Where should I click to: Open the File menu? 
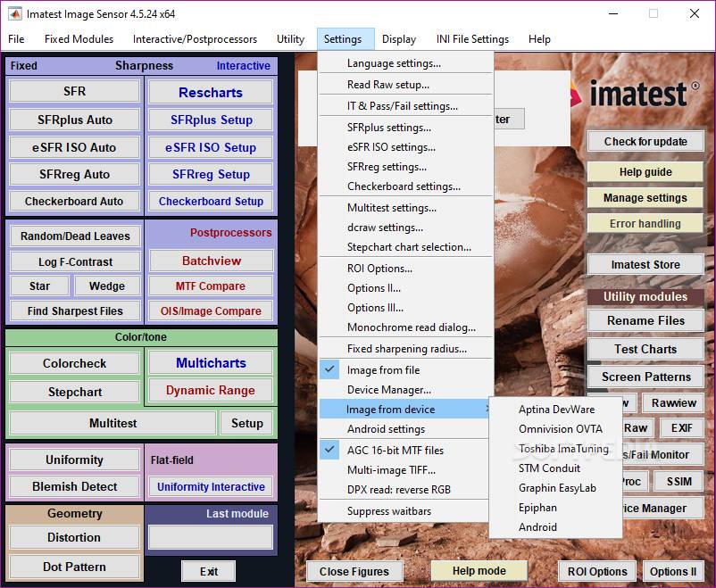click(16, 39)
